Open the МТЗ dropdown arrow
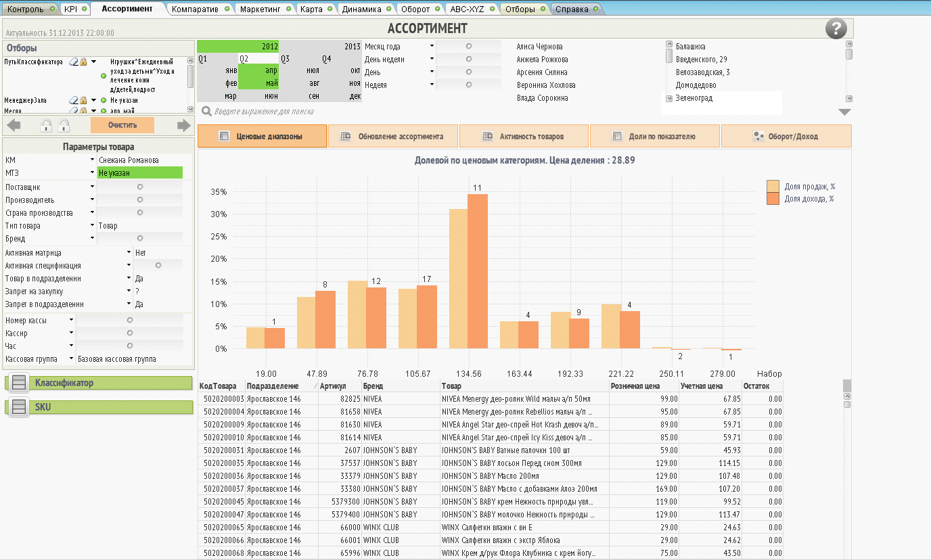 (x=93, y=172)
